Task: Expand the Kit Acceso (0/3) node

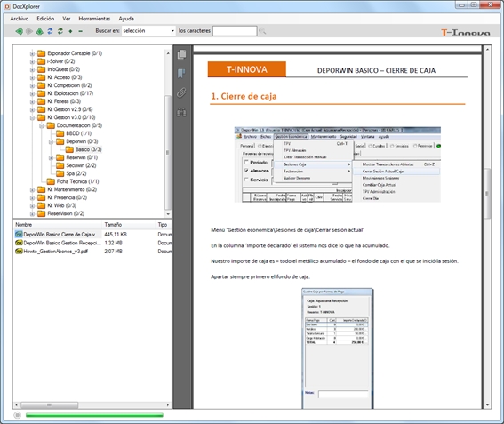Action: pyautogui.click(x=32, y=78)
